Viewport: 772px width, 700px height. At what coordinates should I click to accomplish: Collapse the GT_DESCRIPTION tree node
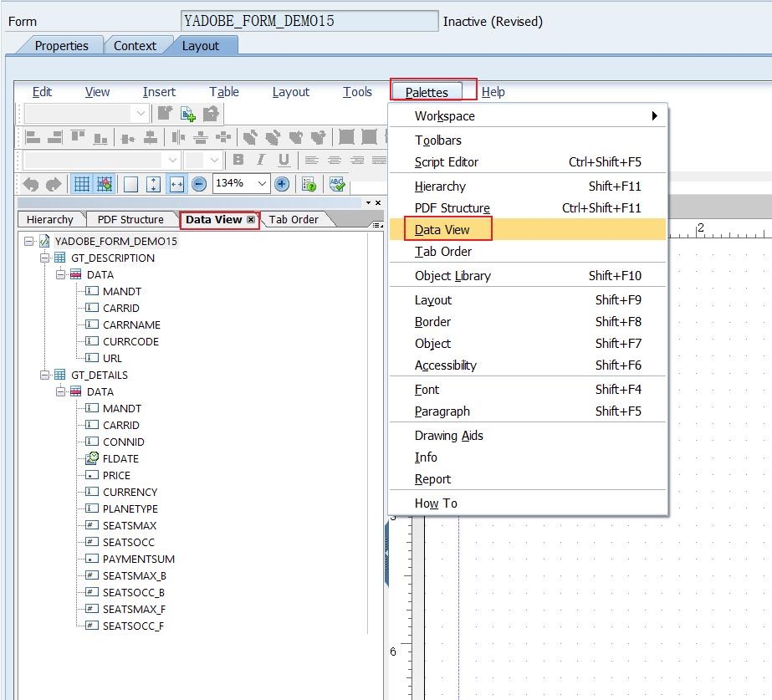click(x=45, y=258)
